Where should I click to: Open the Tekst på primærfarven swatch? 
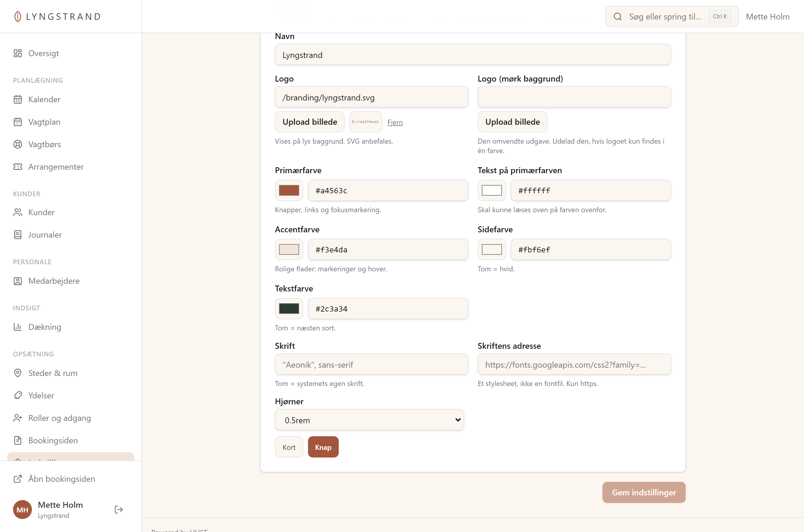492,190
